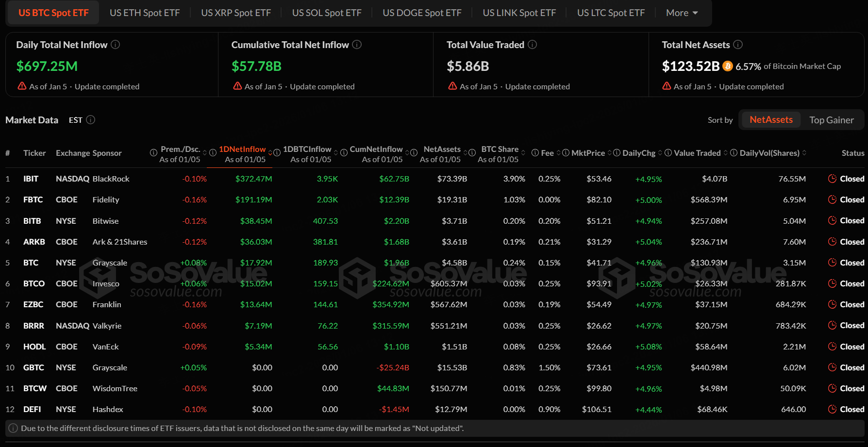Select the Fidelity sponsor name in FBTC row

tap(106, 199)
